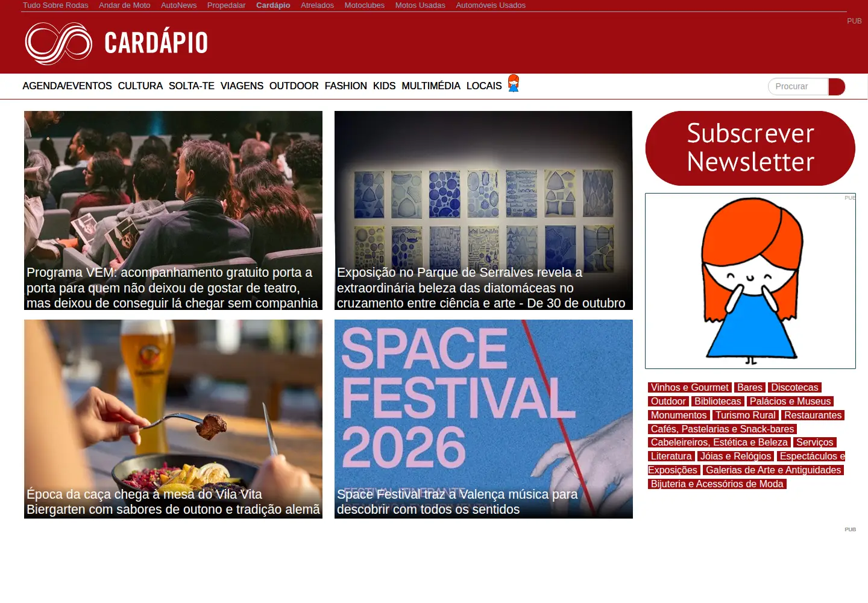Screen dimensions: 868x603
Task: Open the Programa VEM theatre article thumbnail
Action: [173, 210]
